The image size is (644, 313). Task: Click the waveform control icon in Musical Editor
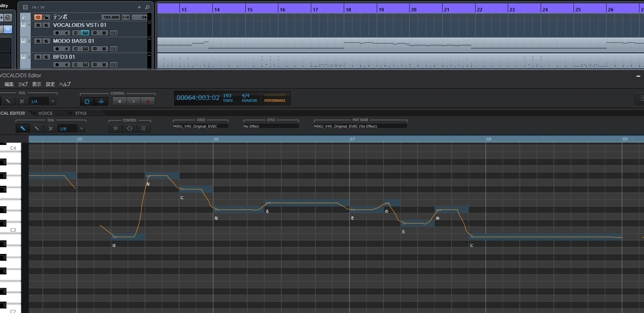tap(115, 128)
